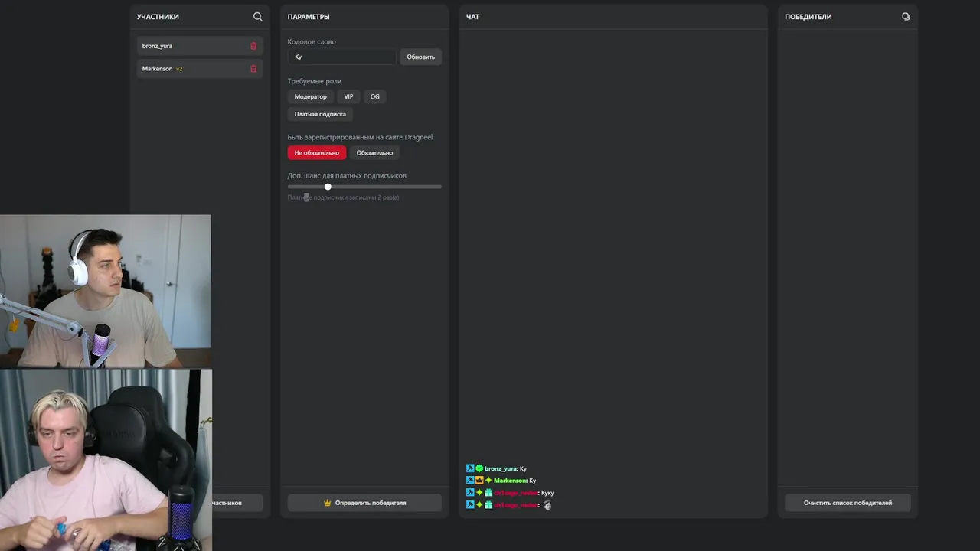Click Определить победителя button
The width and height of the screenshot is (980, 551).
[x=364, y=503]
